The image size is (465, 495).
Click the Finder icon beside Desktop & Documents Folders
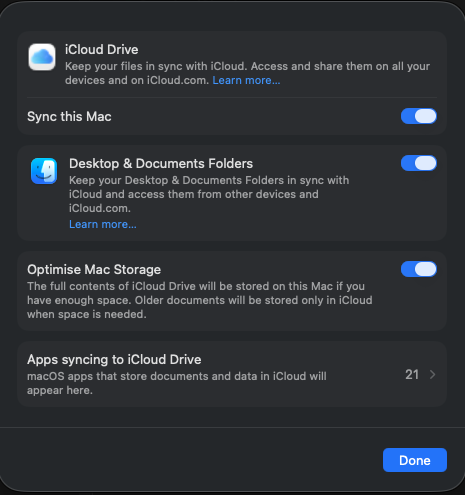point(44,171)
